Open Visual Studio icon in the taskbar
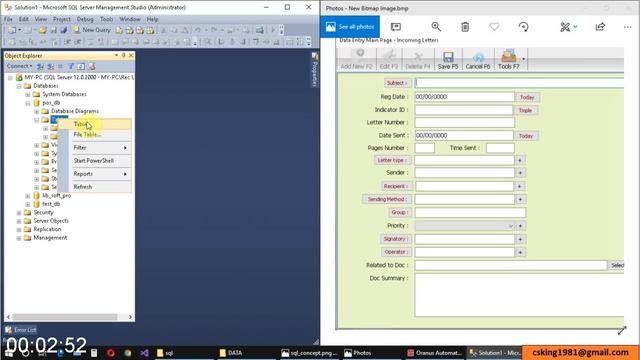 (144, 353)
